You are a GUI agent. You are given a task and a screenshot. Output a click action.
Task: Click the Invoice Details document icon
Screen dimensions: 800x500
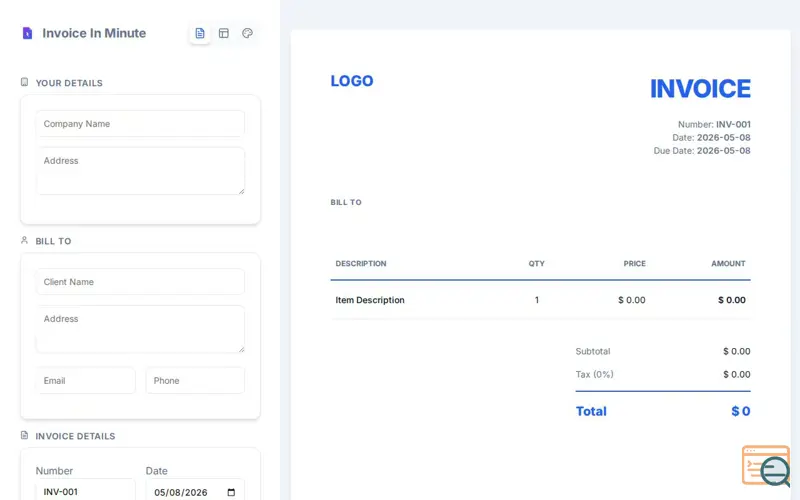coord(24,435)
